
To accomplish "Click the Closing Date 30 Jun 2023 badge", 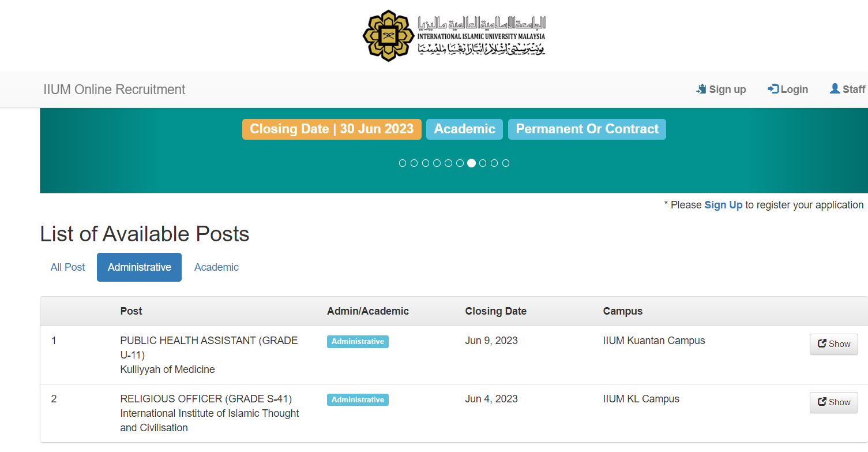I will coord(332,129).
